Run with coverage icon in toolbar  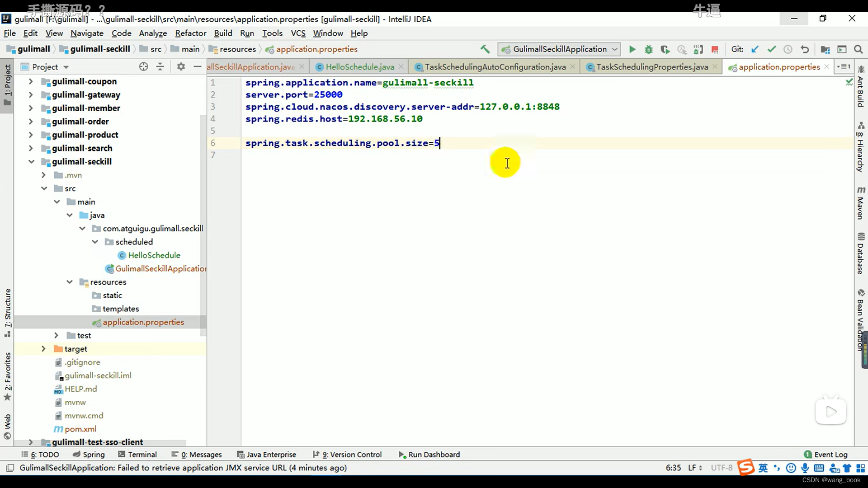(x=665, y=49)
